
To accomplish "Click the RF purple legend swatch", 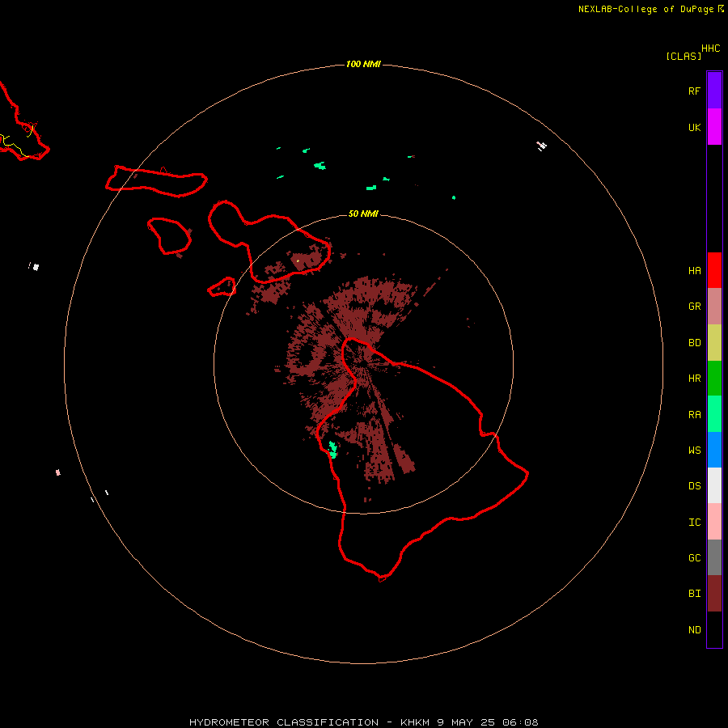I will (x=714, y=91).
